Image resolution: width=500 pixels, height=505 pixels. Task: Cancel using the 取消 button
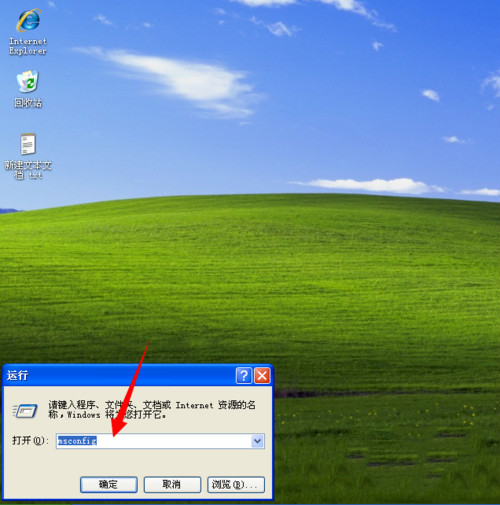[x=172, y=484]
